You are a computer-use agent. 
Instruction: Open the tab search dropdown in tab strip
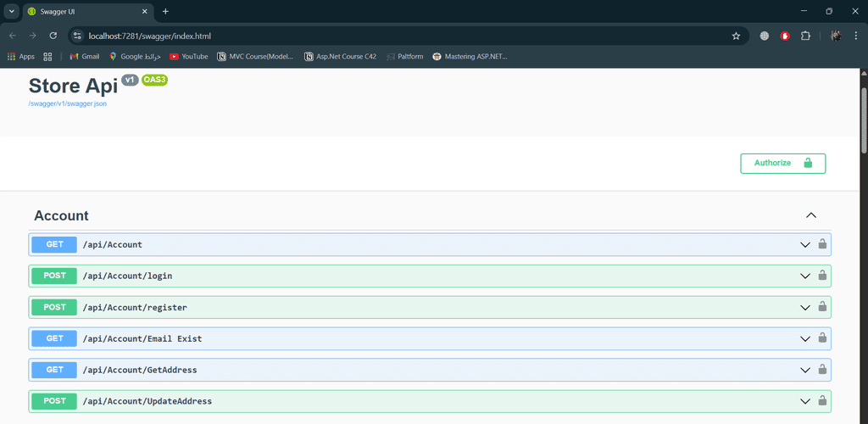[x=12, y=11]
